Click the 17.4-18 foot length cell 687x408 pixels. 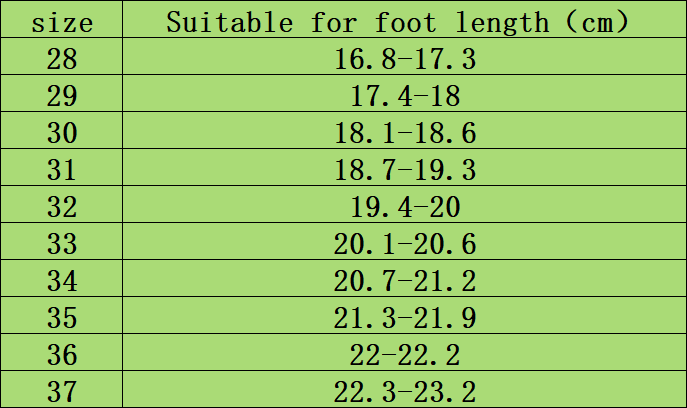tap(404, 97)
